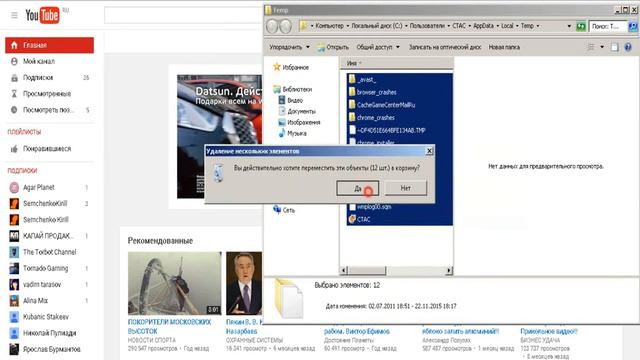Focus Explorer search box Поиск
The image size is (640, 360).
tap(608, 26)
